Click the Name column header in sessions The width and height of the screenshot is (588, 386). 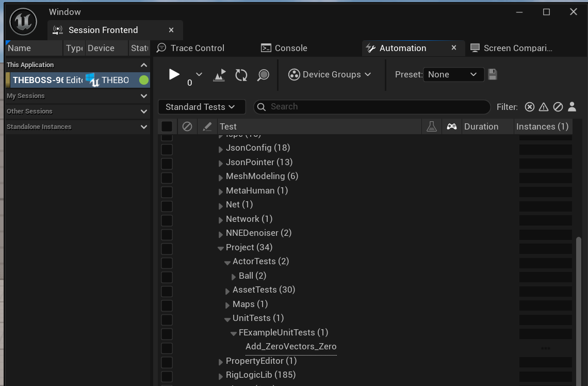pyautogui.click(x=34, y=48)
